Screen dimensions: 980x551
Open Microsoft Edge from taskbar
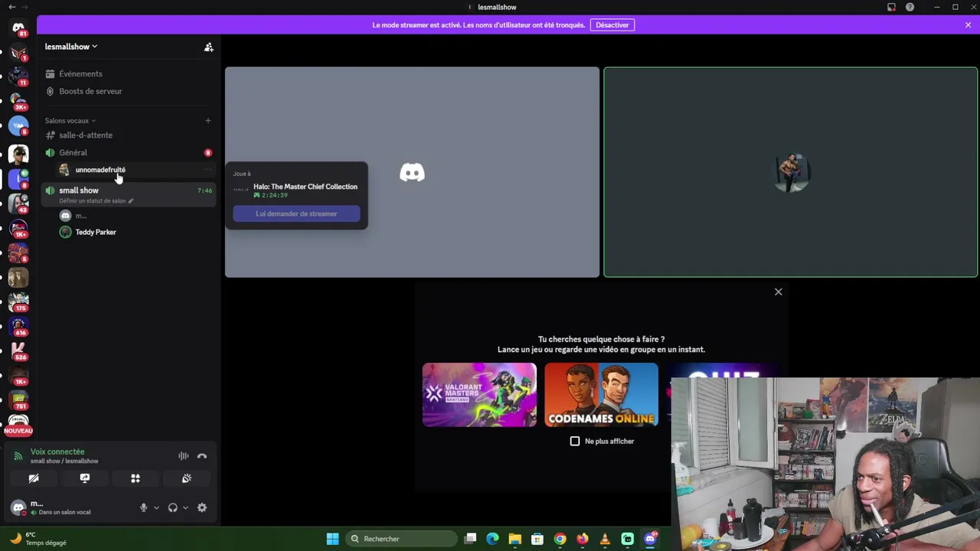pyautogui.click(x=492, y=539)
